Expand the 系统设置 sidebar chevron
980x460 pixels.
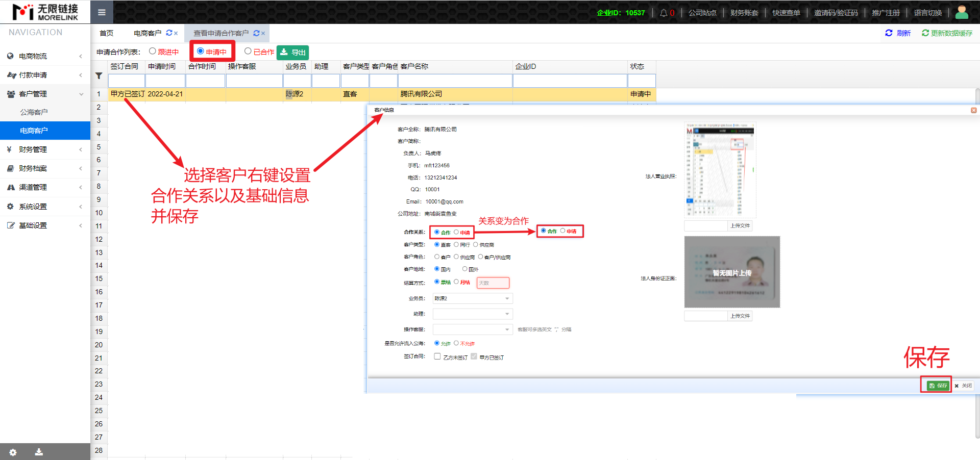(81, 207)
